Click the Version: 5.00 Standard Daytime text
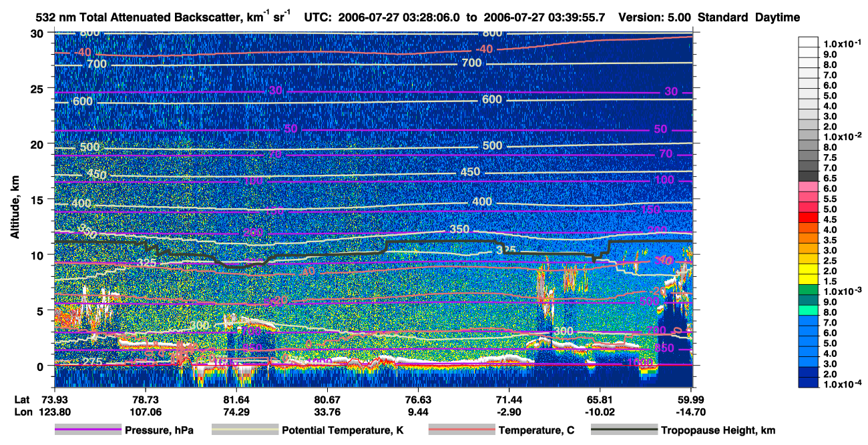Screen dimensions: 868x445 click(x=709, y=17)
